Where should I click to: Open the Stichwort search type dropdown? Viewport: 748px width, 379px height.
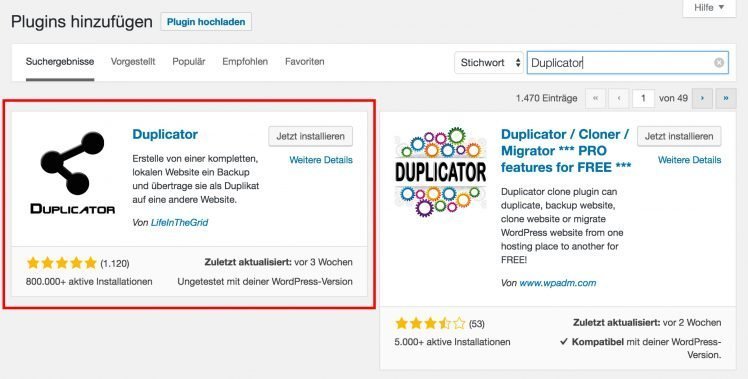[489, 63]
